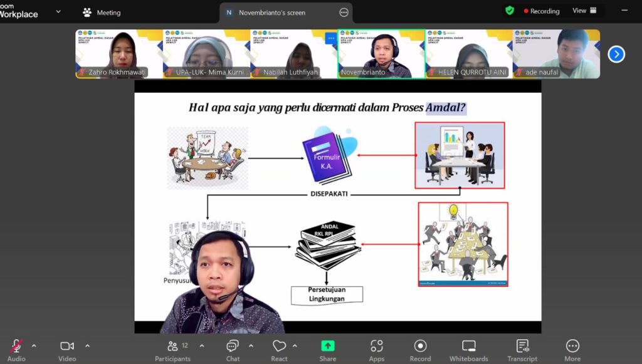Open video options caret beside Video
642x364 pixels.
87,346
